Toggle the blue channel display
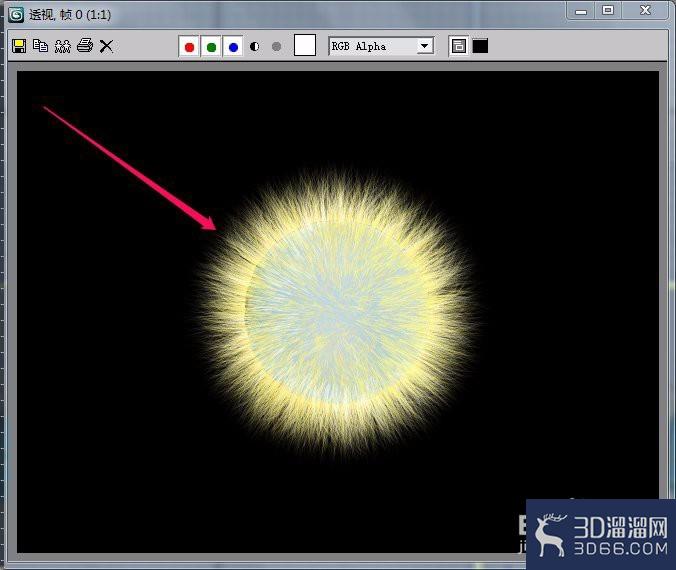676x570 pixels. pos(233,47)
